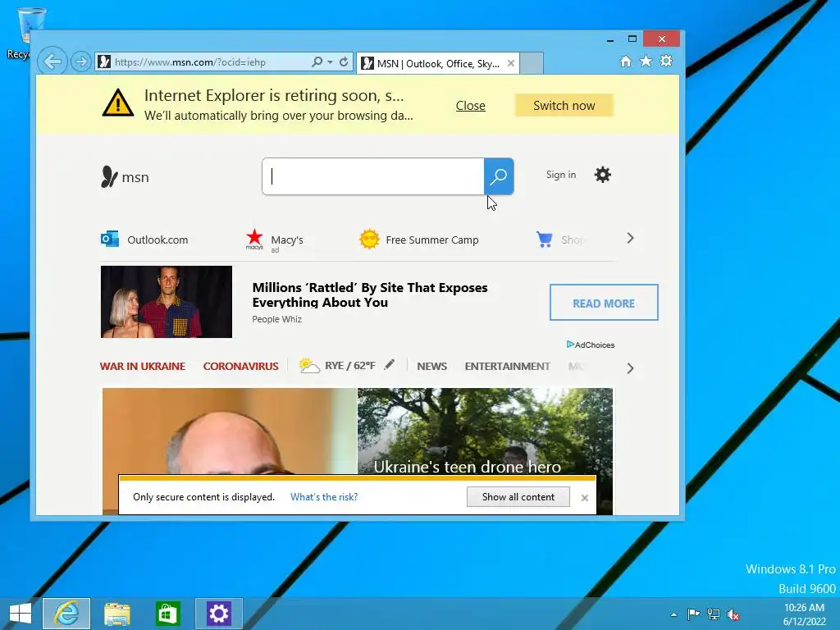Image resolution: width=840 pixels, height=630 pixels.
Task: Open Free Summer Camp link
Action: (x=431, y=240)
